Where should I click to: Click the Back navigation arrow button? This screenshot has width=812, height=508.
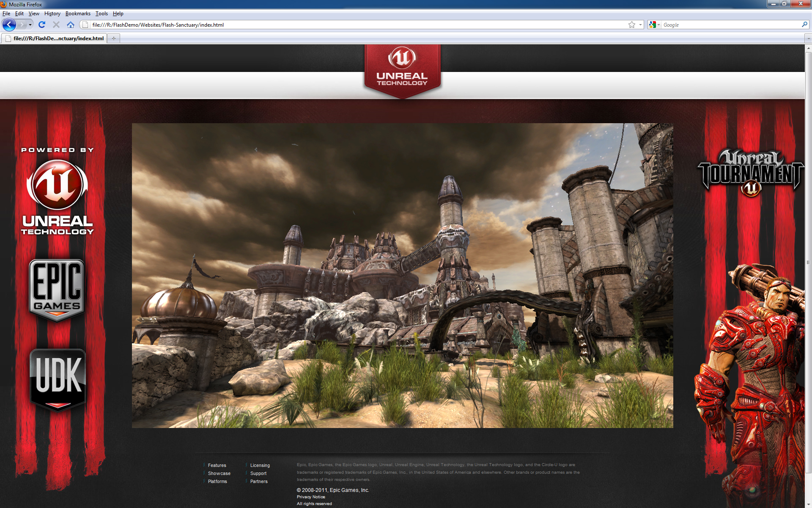[9, 25]
